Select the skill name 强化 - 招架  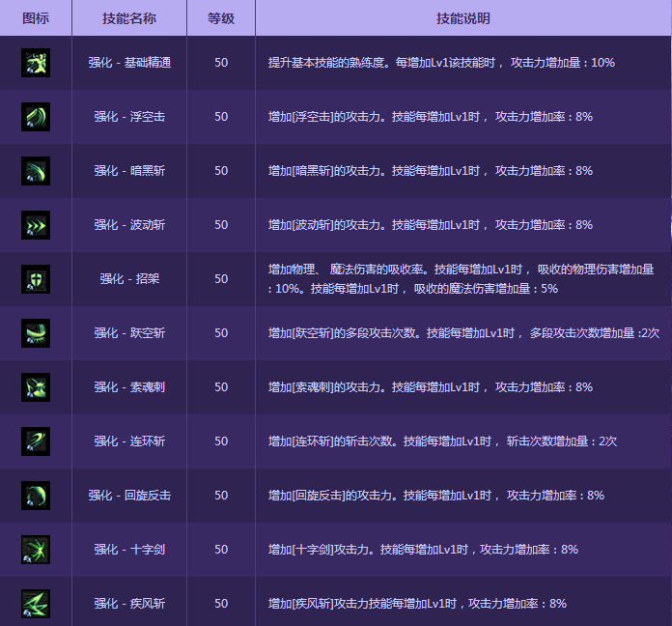click(x=129, y=278)
